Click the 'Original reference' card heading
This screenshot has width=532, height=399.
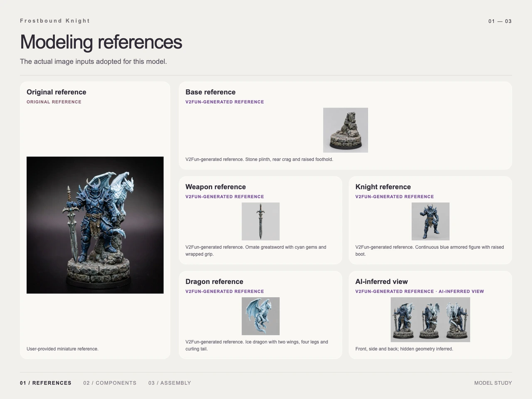tap(57, 92)
